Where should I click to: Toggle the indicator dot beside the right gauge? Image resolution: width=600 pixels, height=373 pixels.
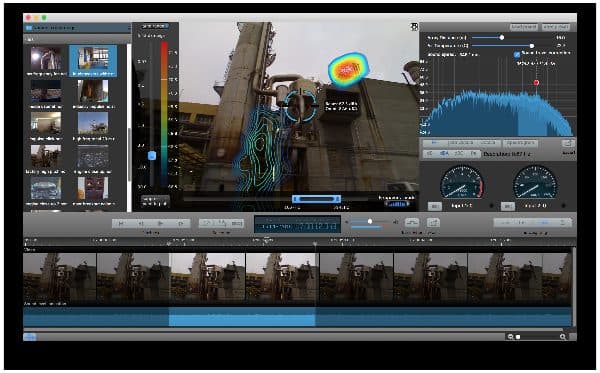tap(563, 206)
